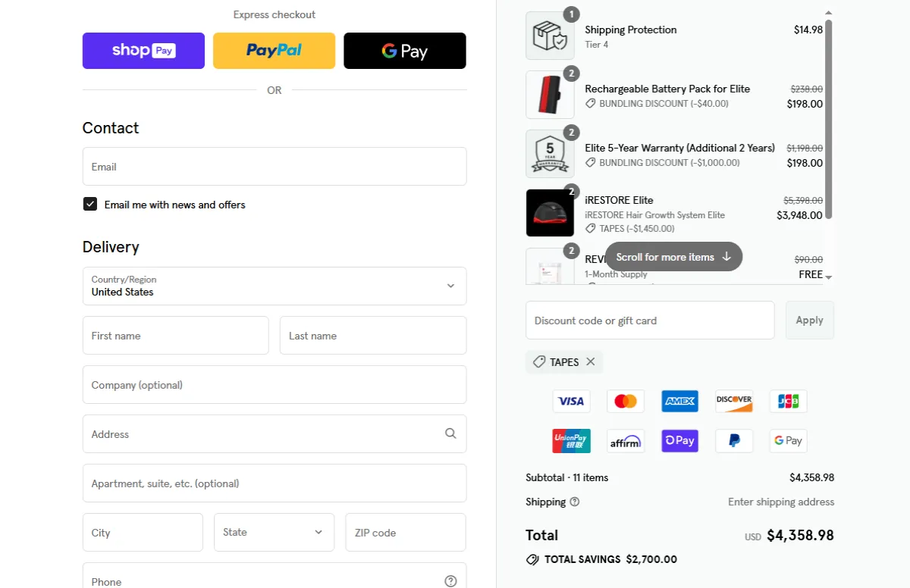Viewport: 910px width, 588px height.
Task: Click the First name field
Action: point(176,336)
